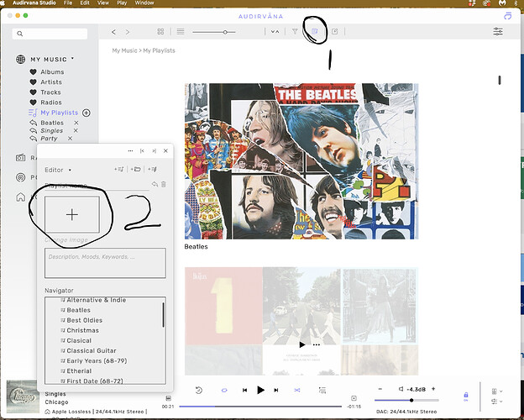Click the replay/rewind circular arrow button
Image resolution: width=524 pixels, height=420 pixels.
point(199,390)
